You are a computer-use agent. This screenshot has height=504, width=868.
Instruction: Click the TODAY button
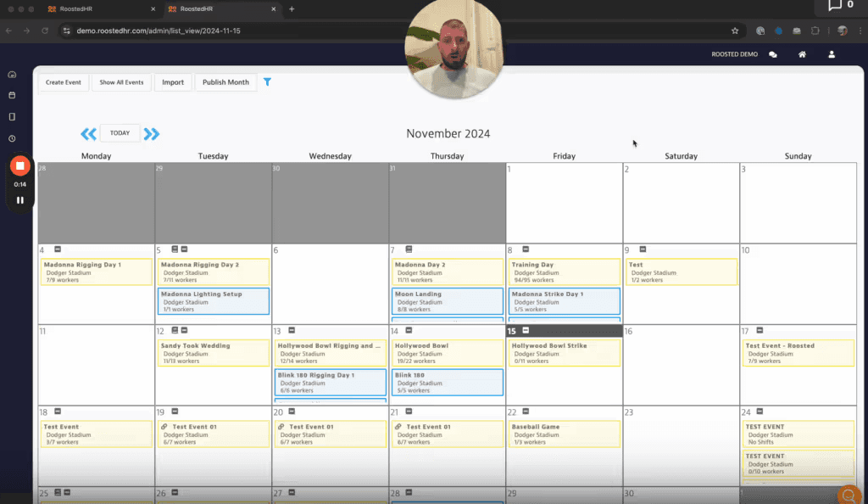[x=120, y=133]
